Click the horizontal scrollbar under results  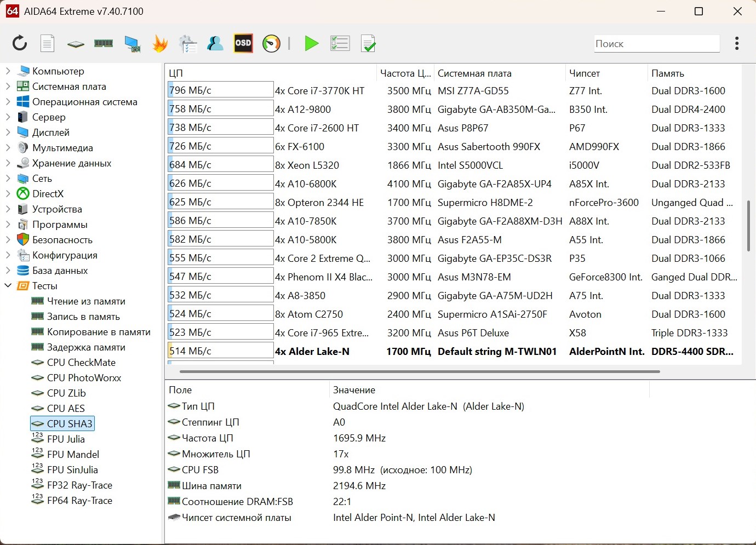[419, 371]
